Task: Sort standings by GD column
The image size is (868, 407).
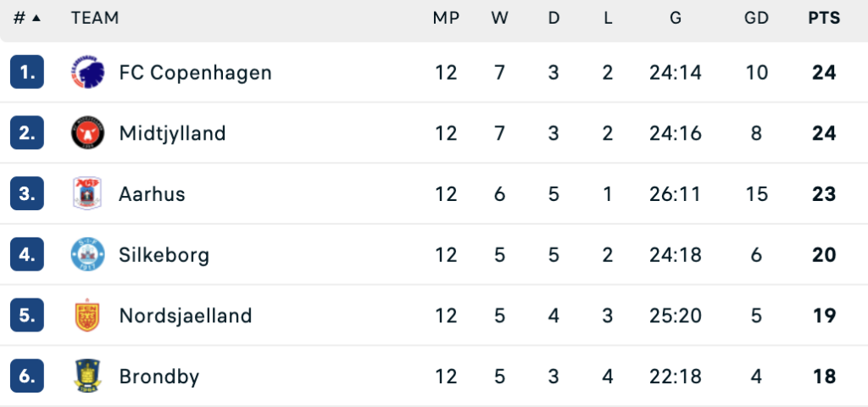Action: [x=756, y=18]
